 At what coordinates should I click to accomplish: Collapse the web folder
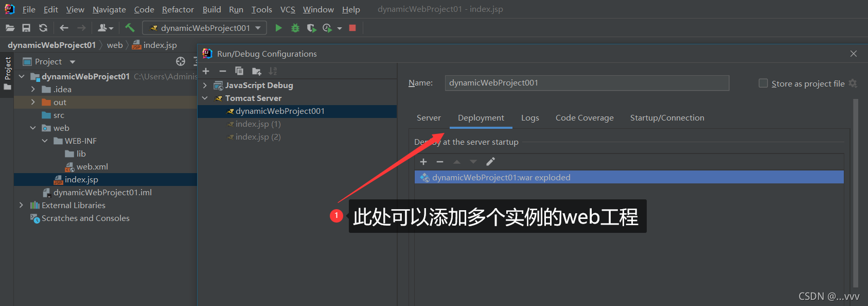point(33,128)
